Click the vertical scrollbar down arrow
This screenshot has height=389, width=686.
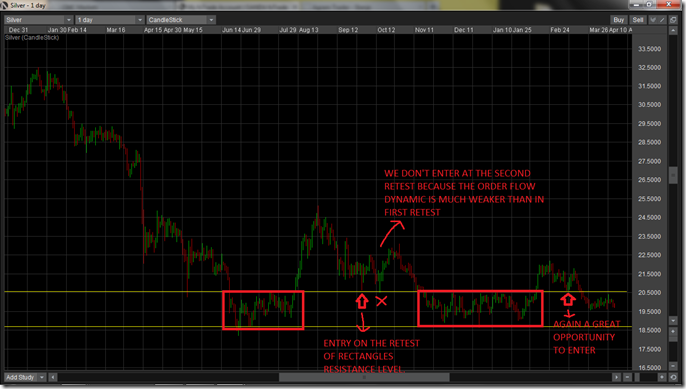pos(673,321)
